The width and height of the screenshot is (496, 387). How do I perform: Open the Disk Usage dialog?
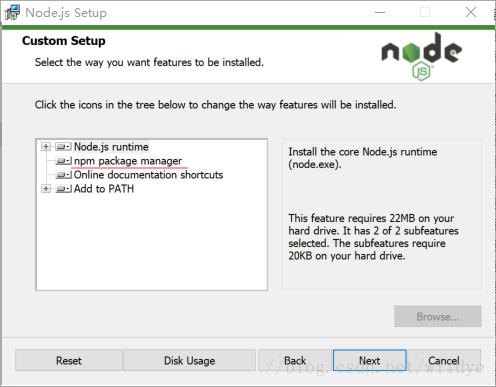[189, 360]
